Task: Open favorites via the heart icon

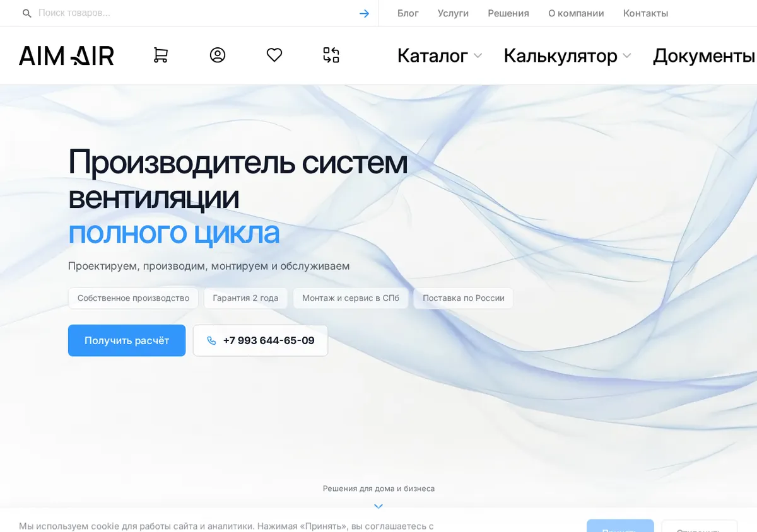Action: [274, 55]
